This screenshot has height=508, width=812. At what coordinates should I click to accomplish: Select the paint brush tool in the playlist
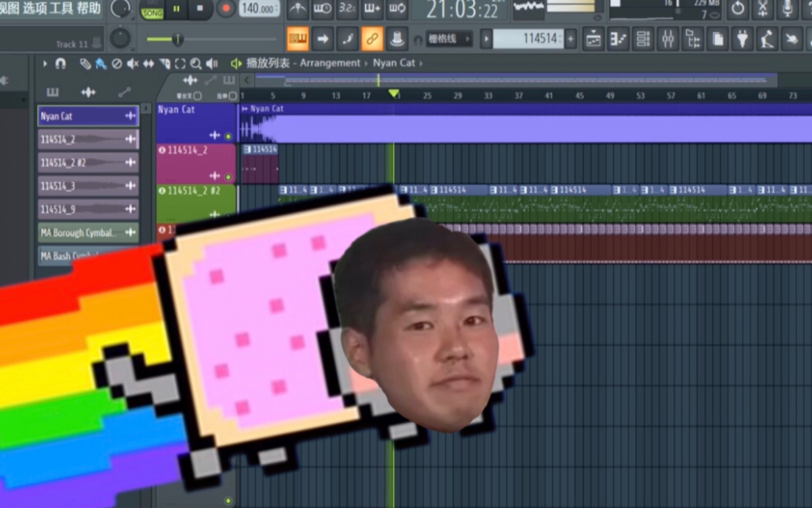coord(101,64)
